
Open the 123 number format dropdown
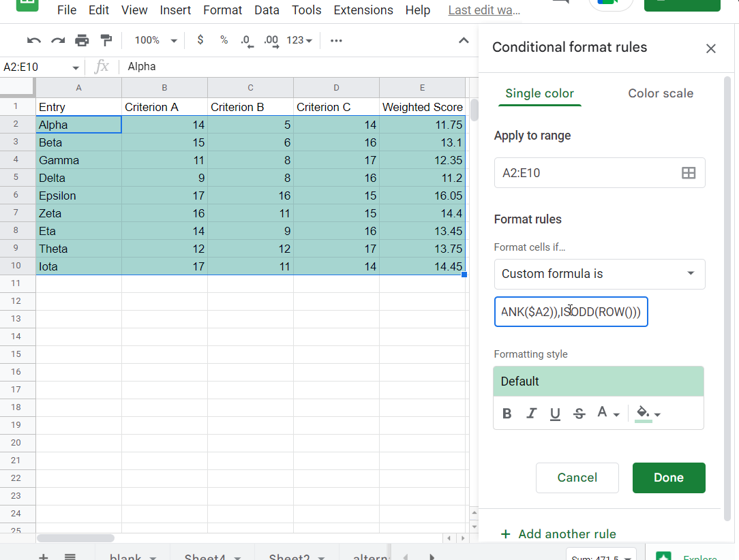click(x=299, y=40)
